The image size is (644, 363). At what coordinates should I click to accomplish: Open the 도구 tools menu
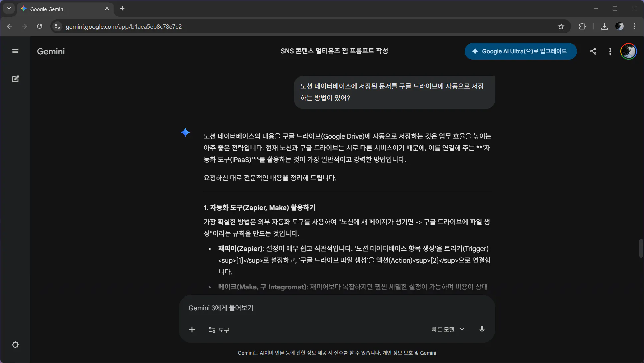tap(219, 330)
